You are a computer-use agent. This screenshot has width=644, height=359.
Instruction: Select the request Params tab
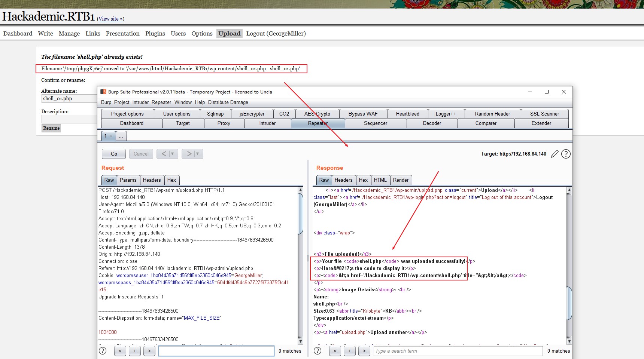128,180
